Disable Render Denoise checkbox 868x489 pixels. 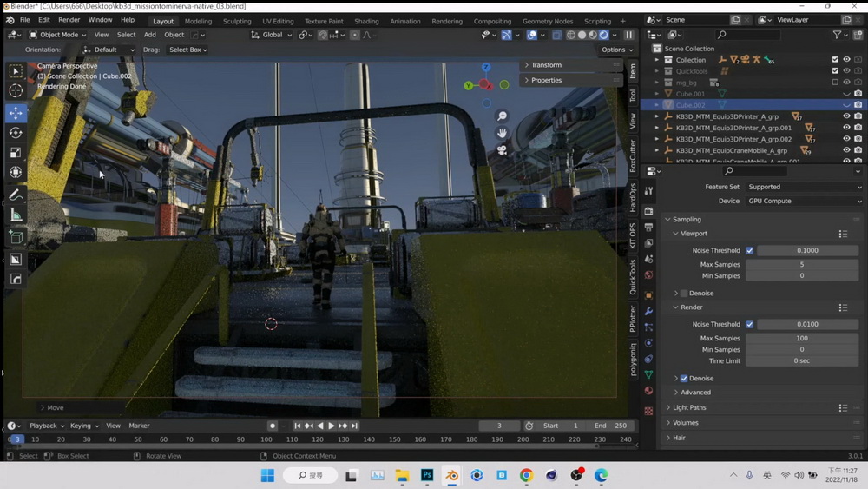(684, 379)
